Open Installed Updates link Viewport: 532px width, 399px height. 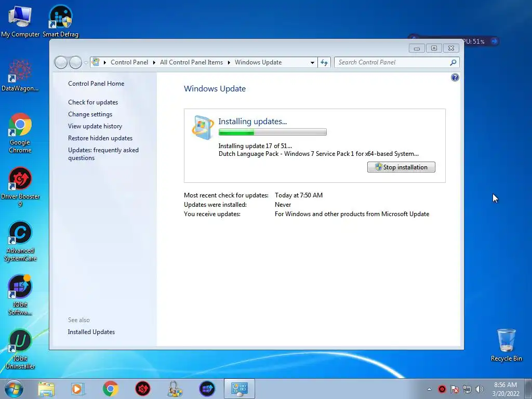pos(91,332)
